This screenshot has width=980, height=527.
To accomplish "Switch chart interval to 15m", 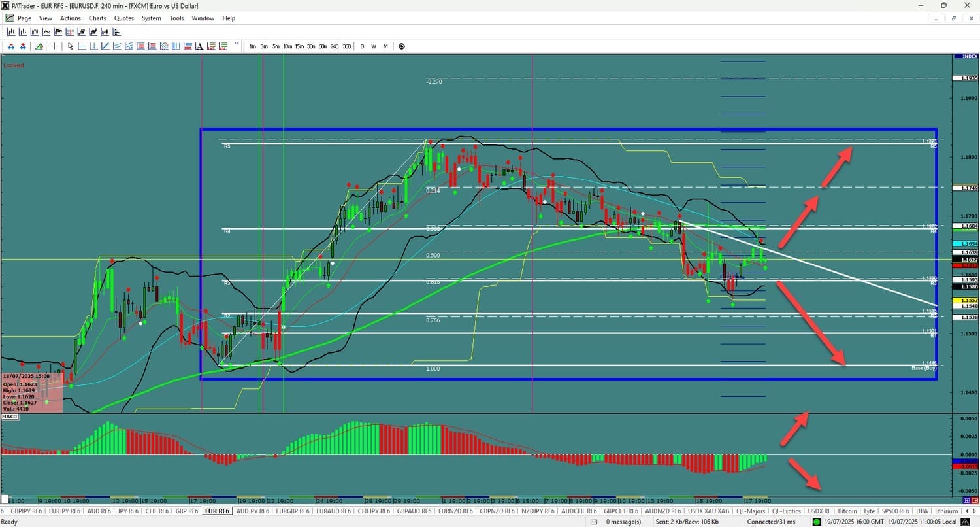I will (x=299, y=46).
